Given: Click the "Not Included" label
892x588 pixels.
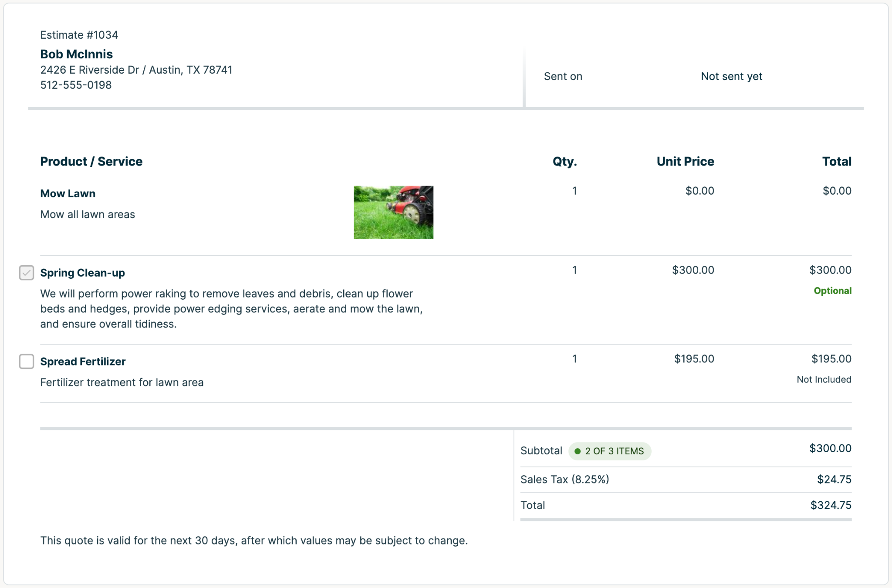Looking at the screenshot, I should tap(824, 379).
